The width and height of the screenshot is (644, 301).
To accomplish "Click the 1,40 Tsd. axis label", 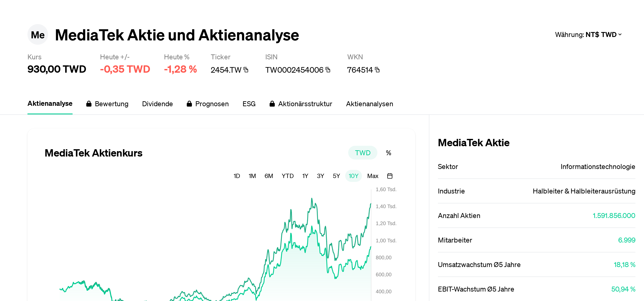I will [x=386, y=206].
